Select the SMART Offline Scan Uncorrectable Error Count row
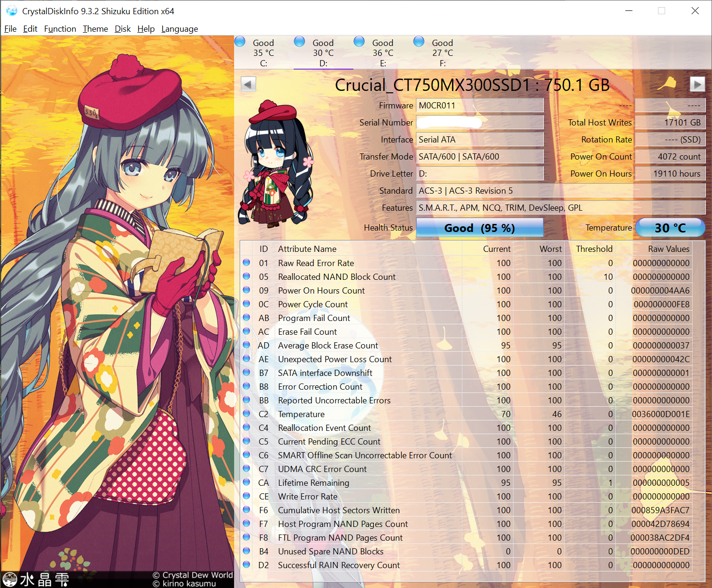The width and height of the screenshot is (712, 588). click(466, 455)
